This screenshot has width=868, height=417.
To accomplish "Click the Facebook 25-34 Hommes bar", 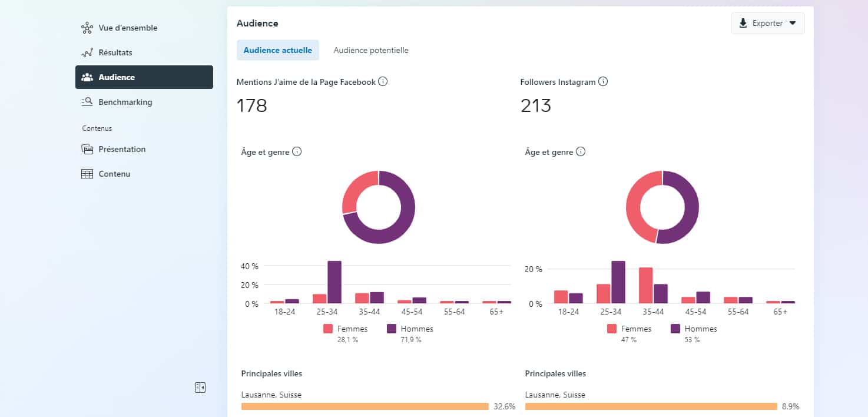I will point(334,282).
